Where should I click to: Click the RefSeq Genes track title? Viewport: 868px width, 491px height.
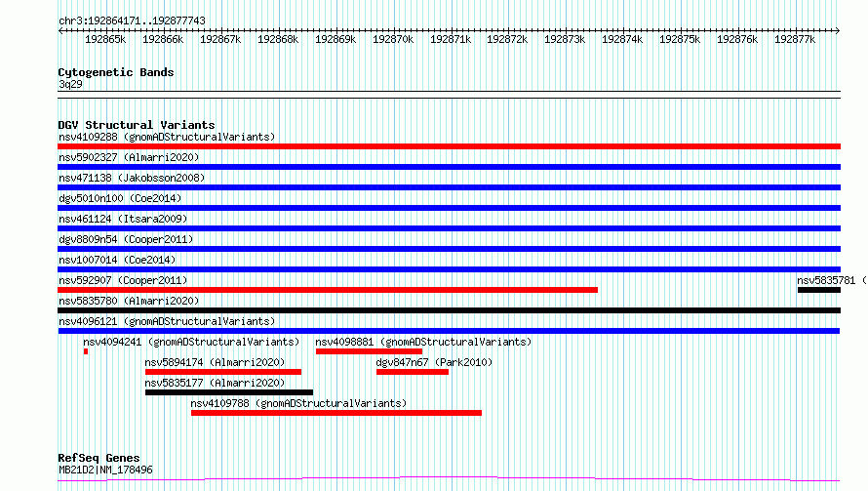point(99,458)
